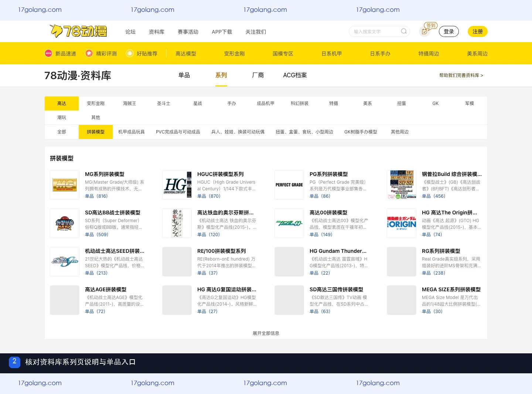Screen dimensions: 532x394
Task: Click the 精彩评测 star icon
Action: (x=89, y=53)
